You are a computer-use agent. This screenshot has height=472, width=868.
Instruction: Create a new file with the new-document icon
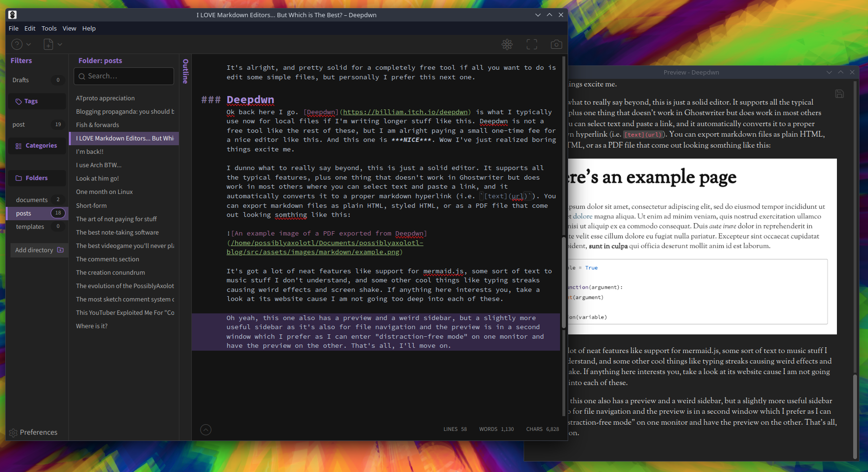[x=47, y=44]
